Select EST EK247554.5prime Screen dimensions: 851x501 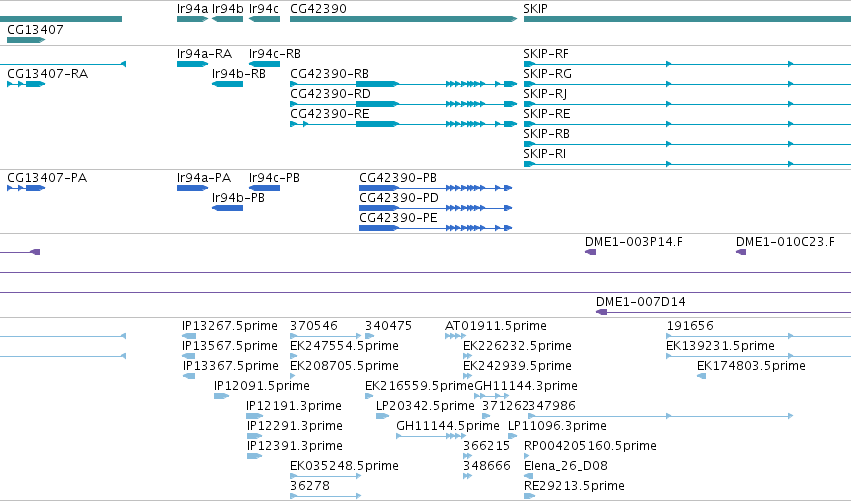click(294, 357)
